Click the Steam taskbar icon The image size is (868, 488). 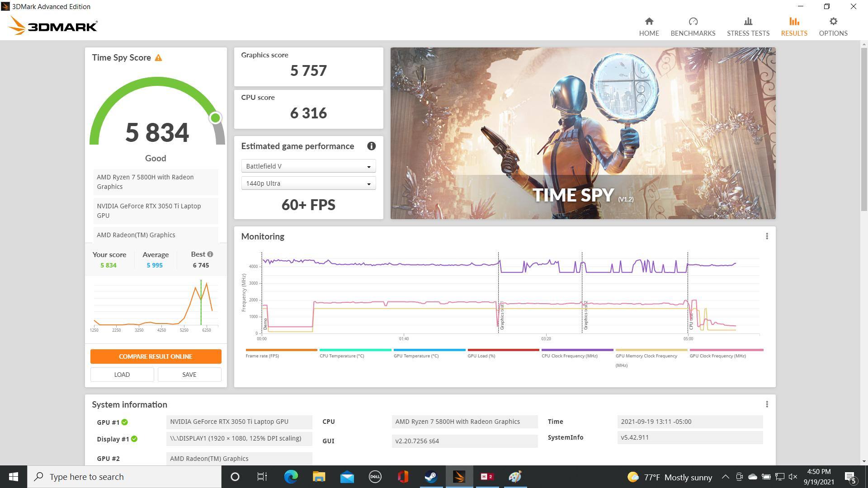point(431,477)
